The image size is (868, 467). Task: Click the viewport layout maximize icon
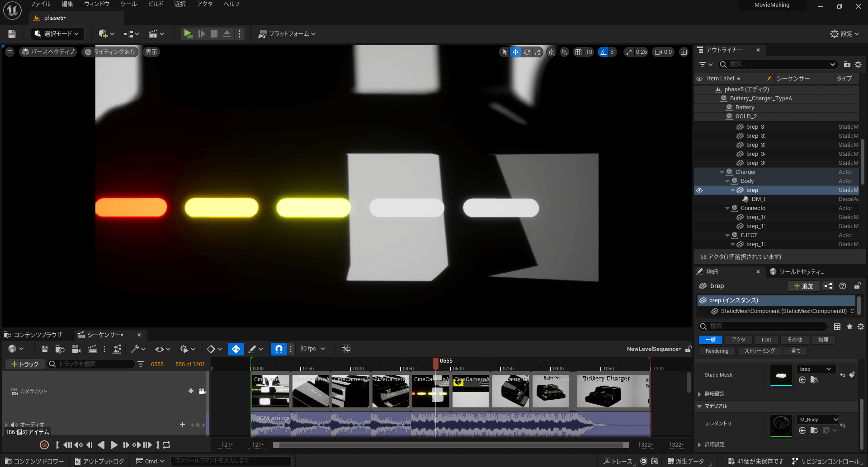684,52
